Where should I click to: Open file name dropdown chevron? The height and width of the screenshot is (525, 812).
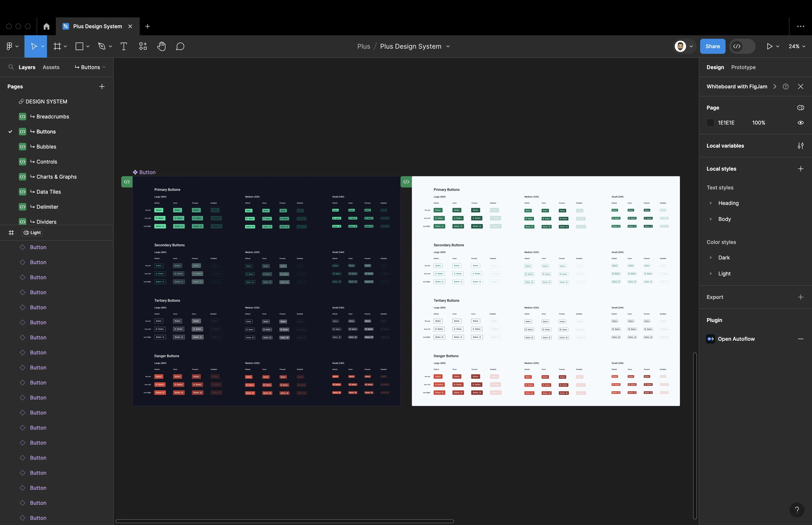coord(448,46)
